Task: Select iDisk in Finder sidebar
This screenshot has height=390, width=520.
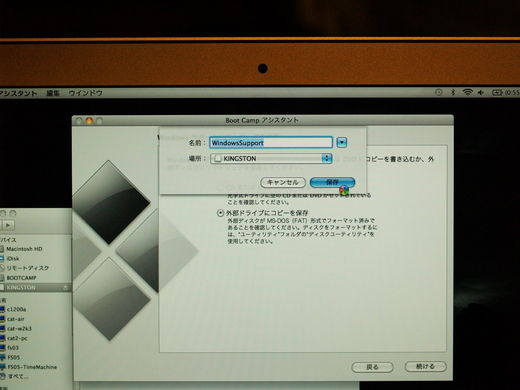Action: pos(13,259)
